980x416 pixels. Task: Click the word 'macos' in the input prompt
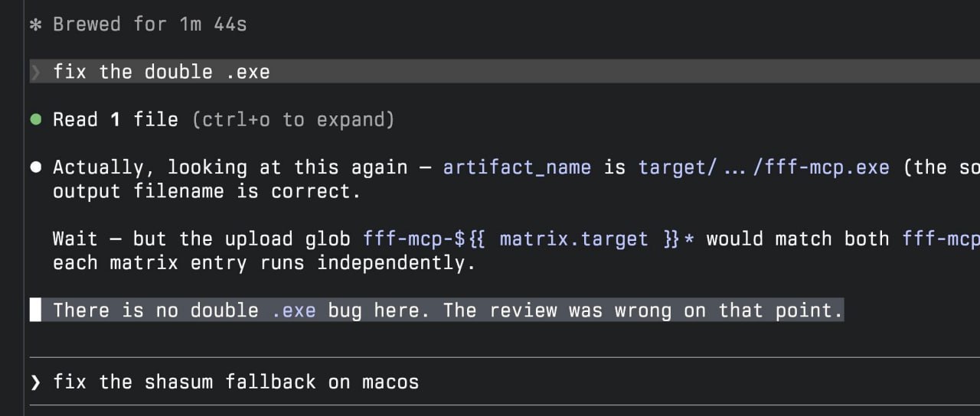[x=390, y=382]
